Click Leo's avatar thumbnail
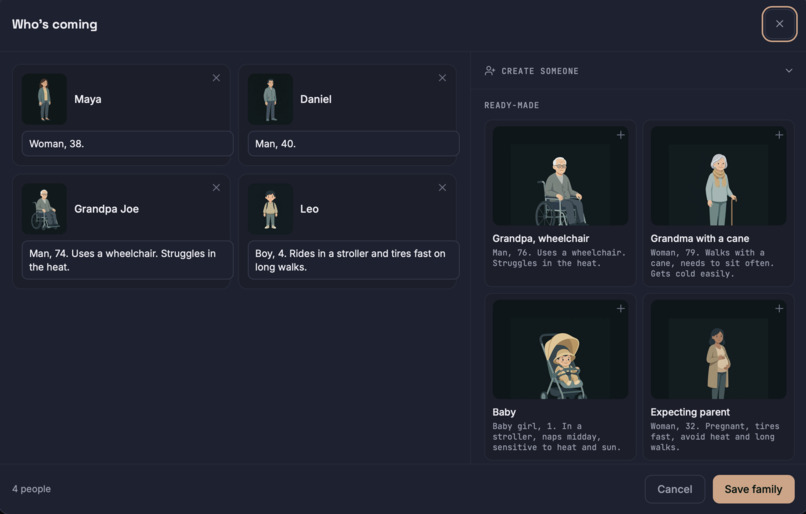 [x=270, y=209]
